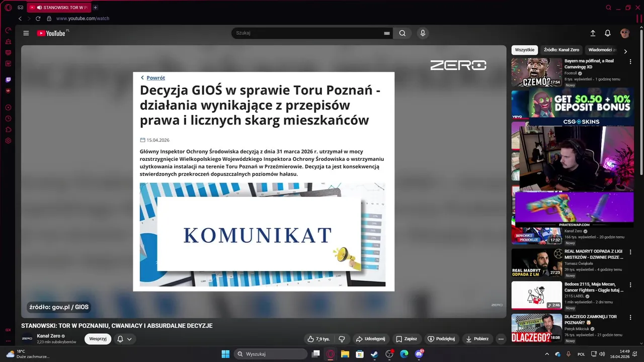Click the video player area

[x=264, y=182]
